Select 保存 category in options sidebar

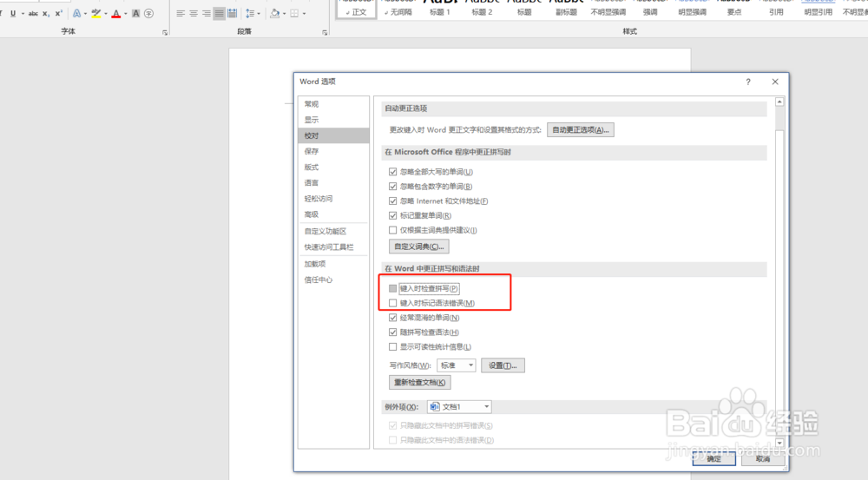point(333,151)
